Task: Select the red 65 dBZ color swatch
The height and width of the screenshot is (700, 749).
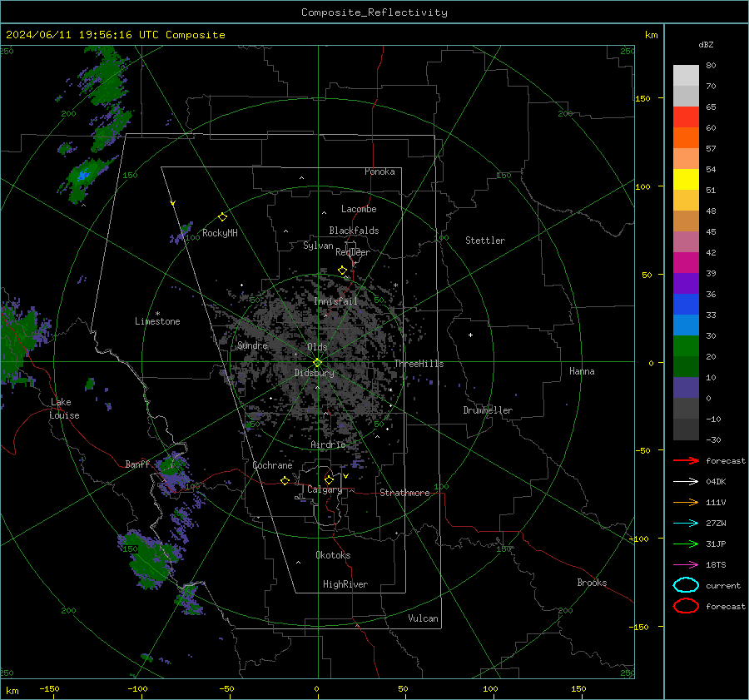Action: [x=686, y=117]
